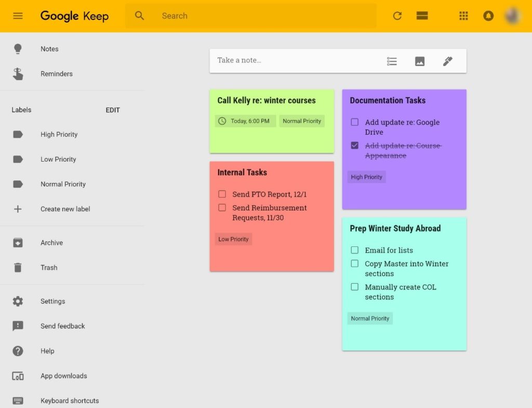Image resolution: width=532 pixels, height=408 pixels.
Task: Uncheck 'Add update re: Course Appearance'
Action: click(x=355, y=146)
